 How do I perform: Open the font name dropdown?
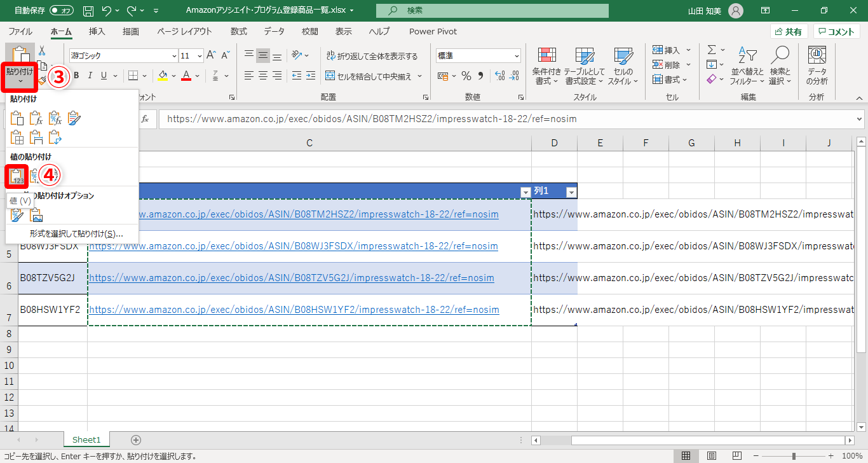coord(174,56)
